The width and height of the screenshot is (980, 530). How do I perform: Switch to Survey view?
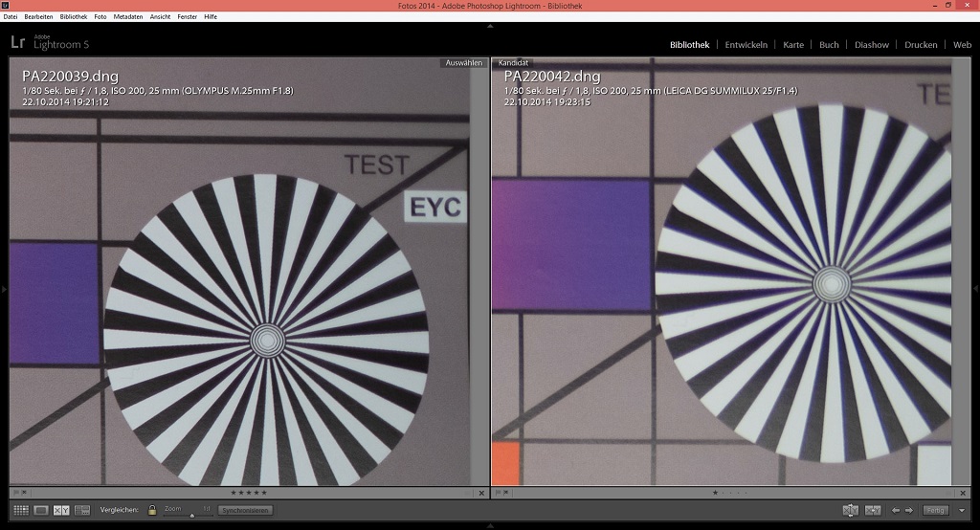pos(82,510)
